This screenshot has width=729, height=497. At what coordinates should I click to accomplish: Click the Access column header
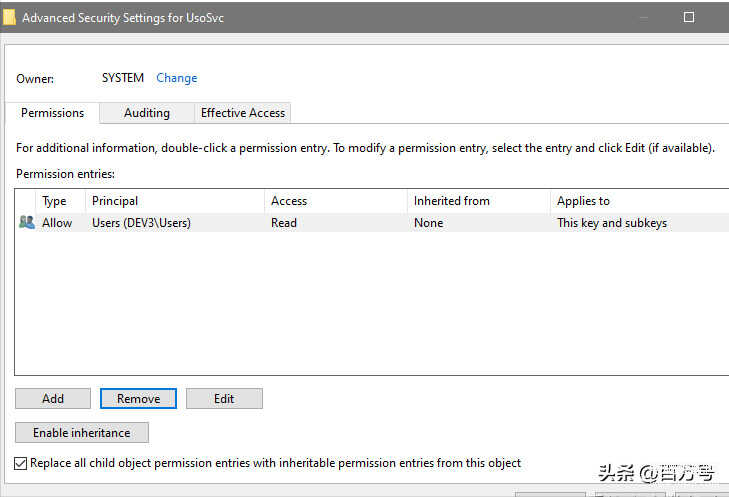(x=289, y=201)
